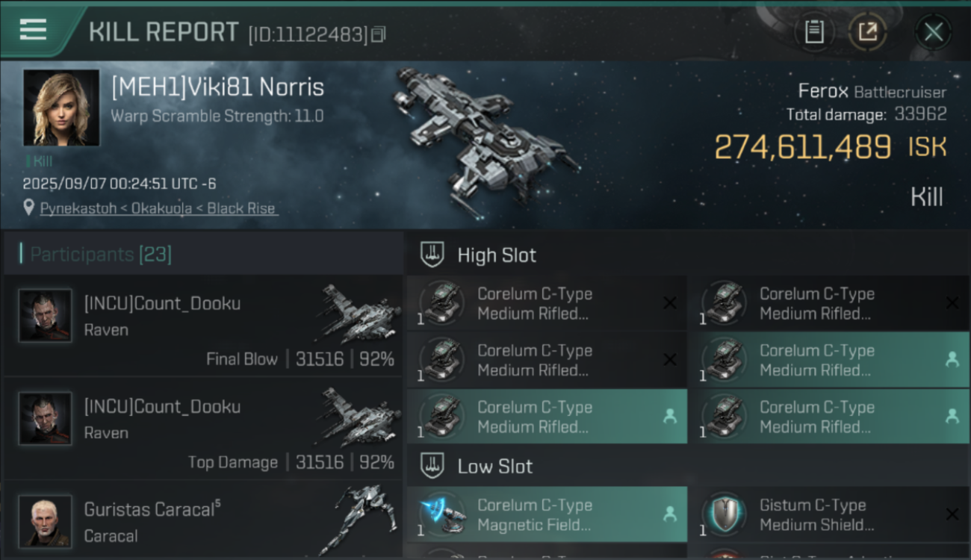Select Gistum C-Type Medium Shield module

coord(829,514)
